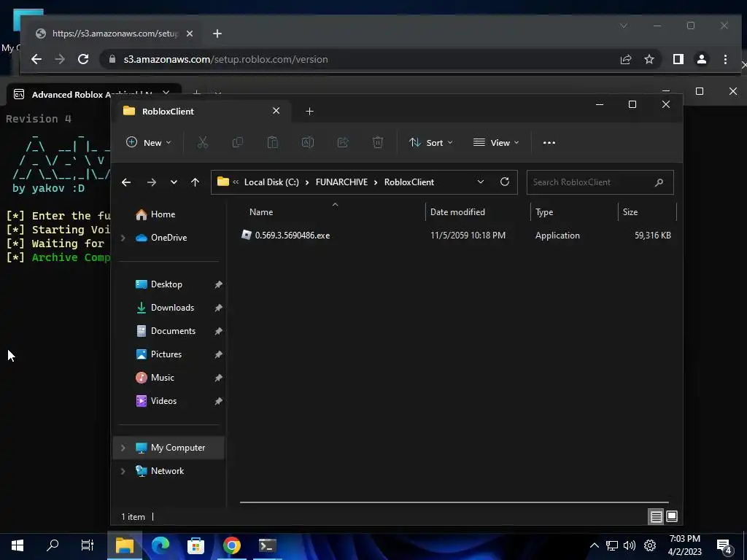Expand the Network tree node
Image resolution: width=747 pixels, height=560 pixels.
click(123, 471)
